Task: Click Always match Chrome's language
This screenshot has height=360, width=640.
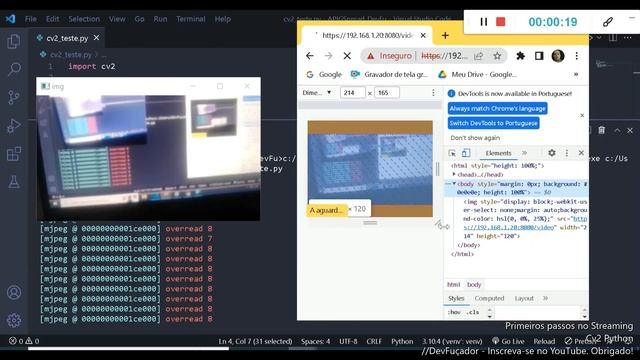Action: 498,109
